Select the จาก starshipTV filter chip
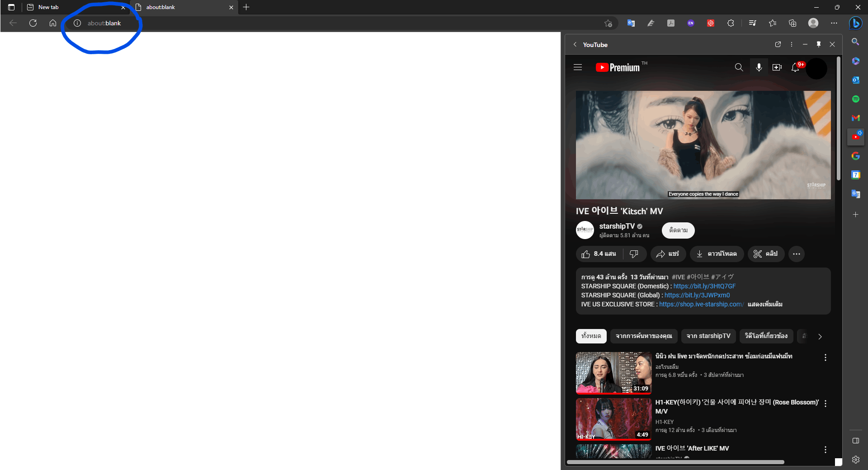This screenshot has width=868, height=470. (708, 336)
